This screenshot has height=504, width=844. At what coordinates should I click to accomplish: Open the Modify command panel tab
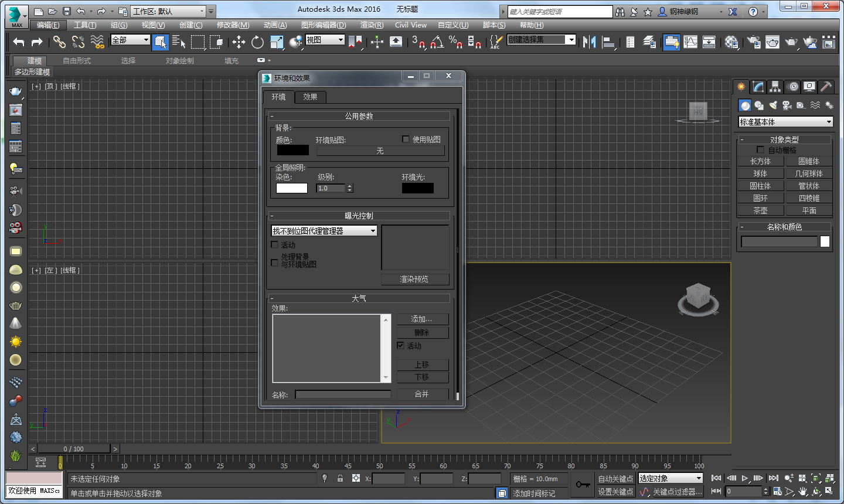pyautogui.click(x=758, y=87)
